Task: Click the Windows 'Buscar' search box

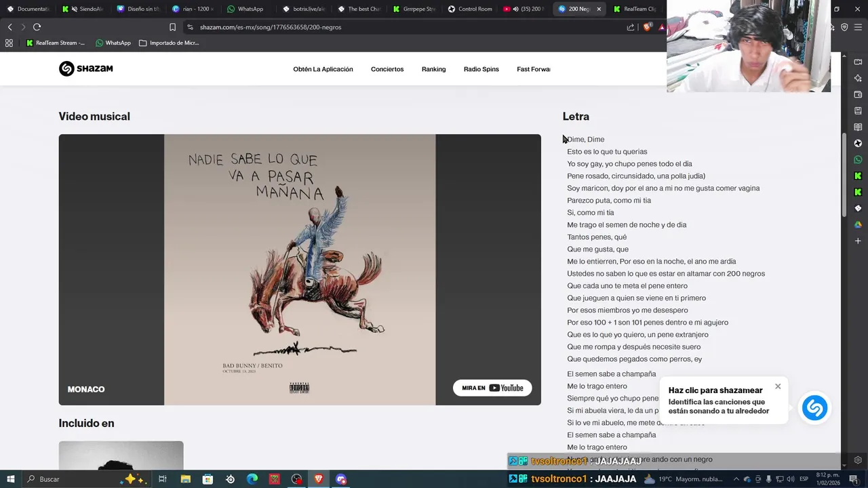Action: tap(88, 479)
